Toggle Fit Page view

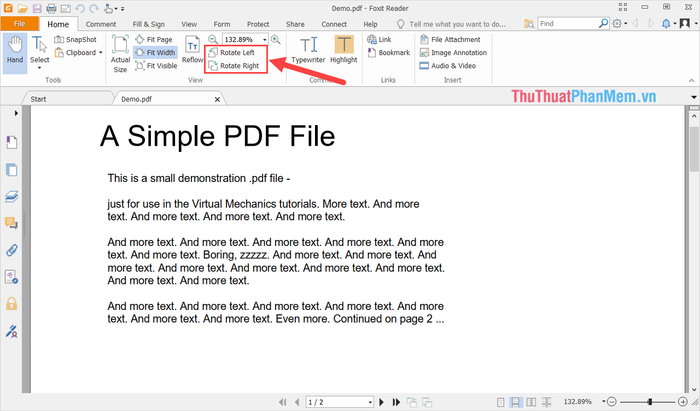coord(154,39)
